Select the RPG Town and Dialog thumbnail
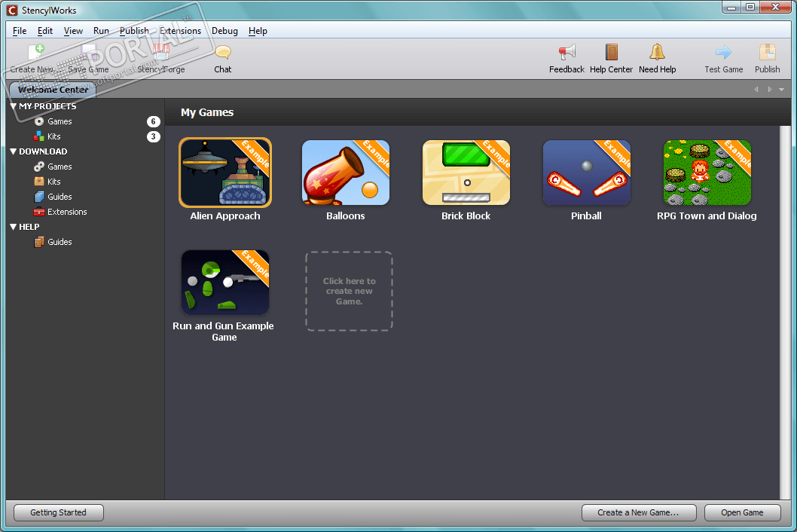Viewport: 797px width, 532px height. point(707,173)
